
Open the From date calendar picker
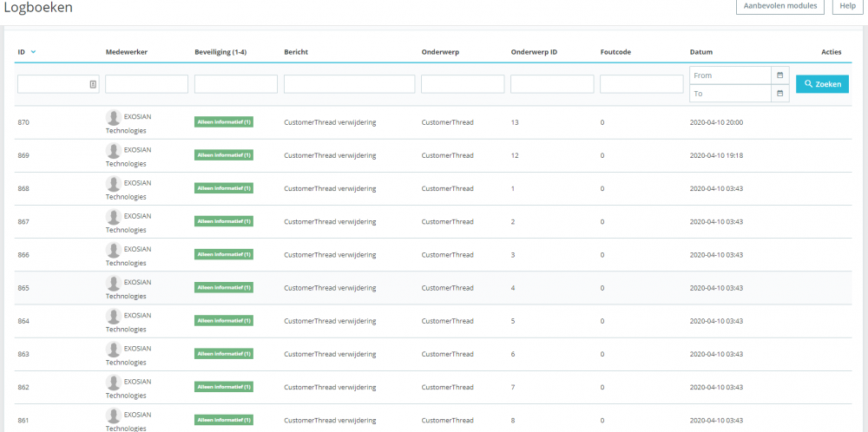click(x=779, y=75)
